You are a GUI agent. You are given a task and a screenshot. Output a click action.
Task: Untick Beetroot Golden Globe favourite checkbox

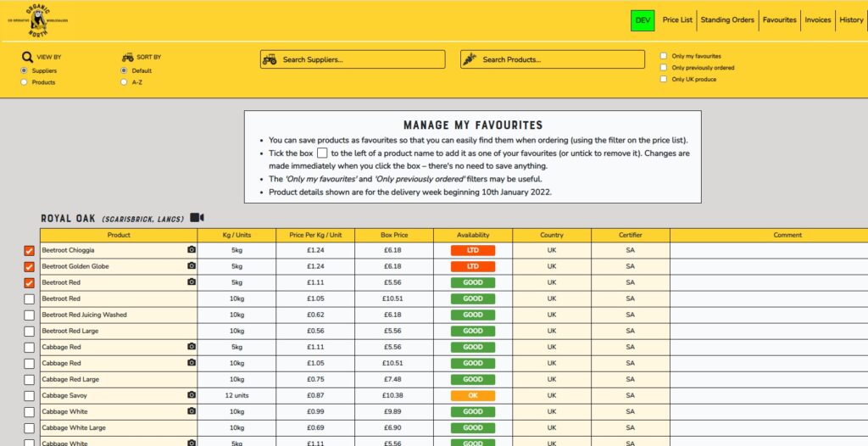pos(30,266)
